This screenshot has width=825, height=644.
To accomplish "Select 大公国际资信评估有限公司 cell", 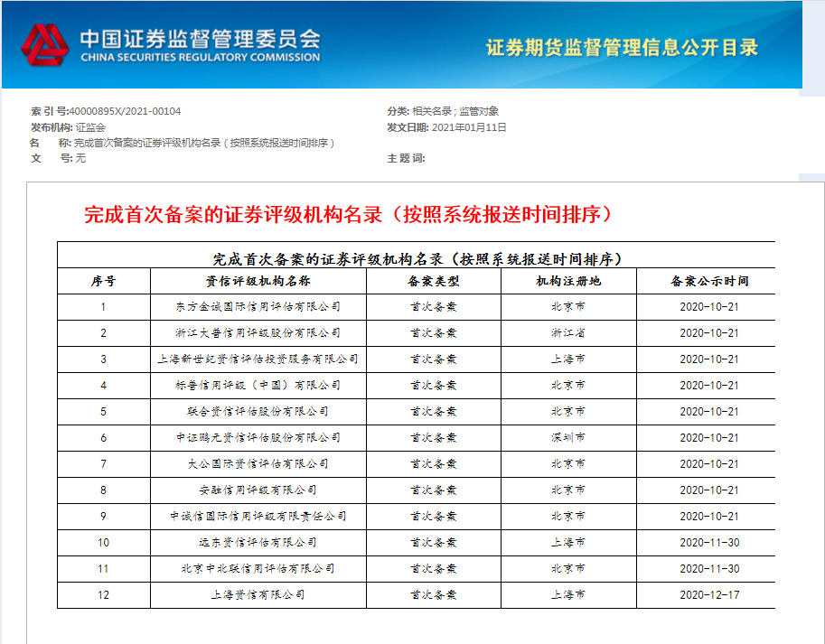I will point(258,464).
